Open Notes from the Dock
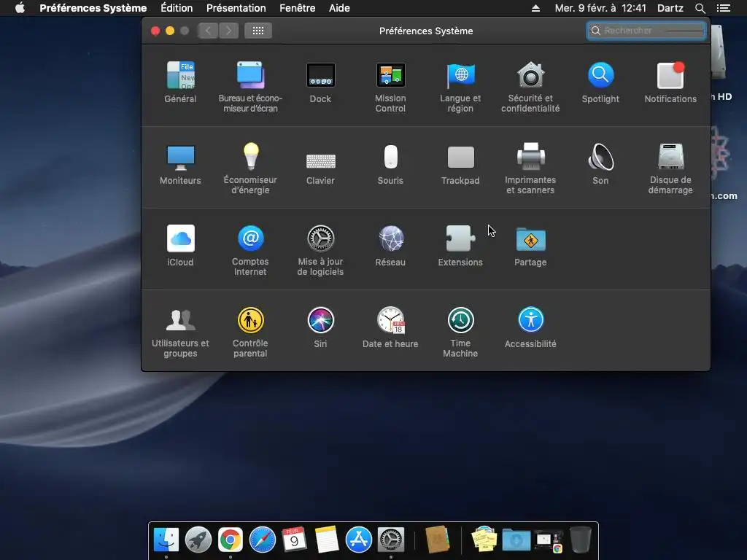747x560 pixels. coord(327,540)
